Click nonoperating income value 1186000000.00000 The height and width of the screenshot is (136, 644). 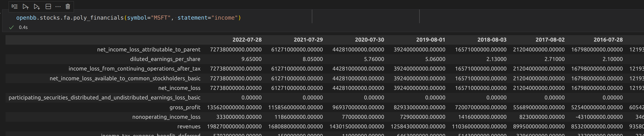[299, 117]
